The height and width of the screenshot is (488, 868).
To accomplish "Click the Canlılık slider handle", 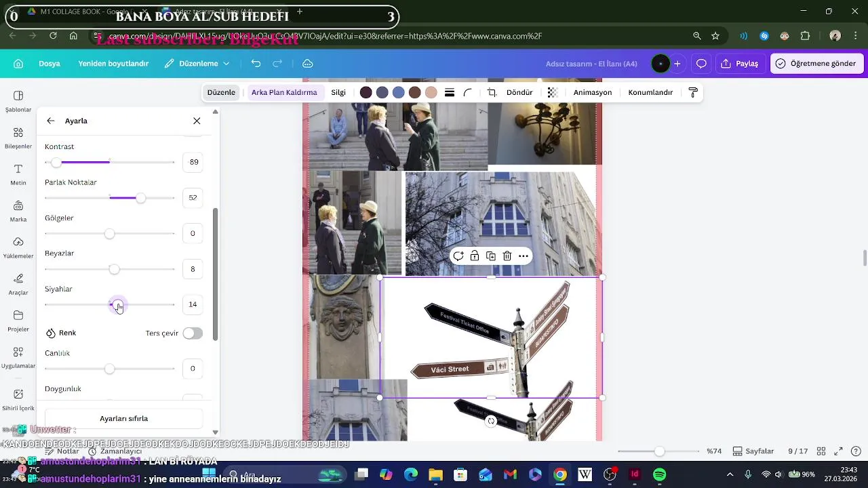I will click(x=109, y=369).
